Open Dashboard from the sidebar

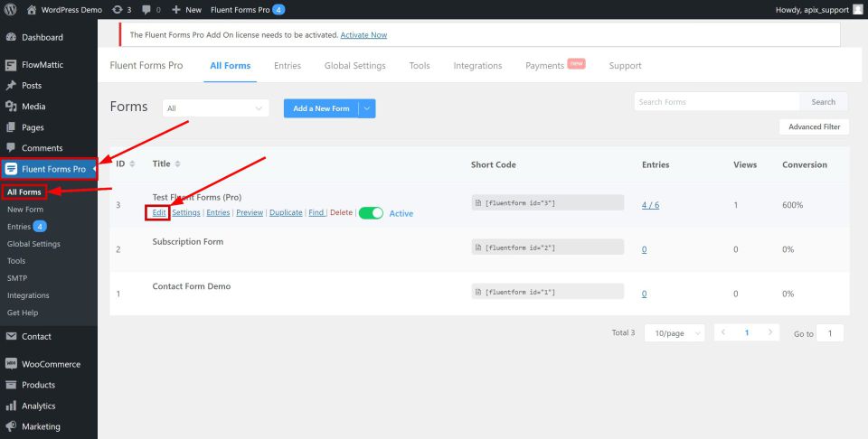pos(42,37)
